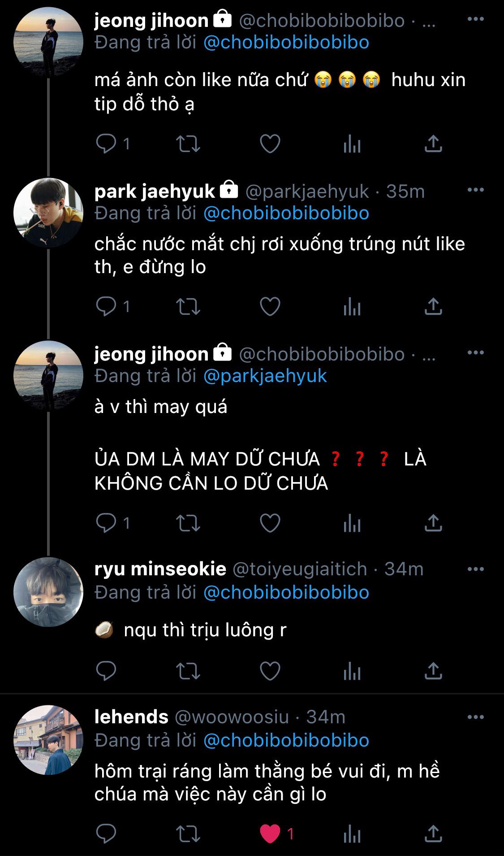View analytics on ryu minseokie's tweet
Viewport: 504px width, 856px height.
[352, 671]
